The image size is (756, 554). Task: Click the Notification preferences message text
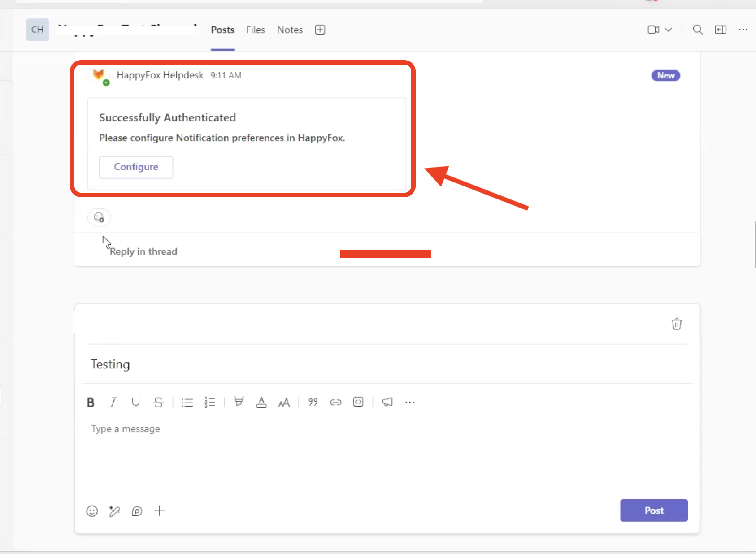222,138
